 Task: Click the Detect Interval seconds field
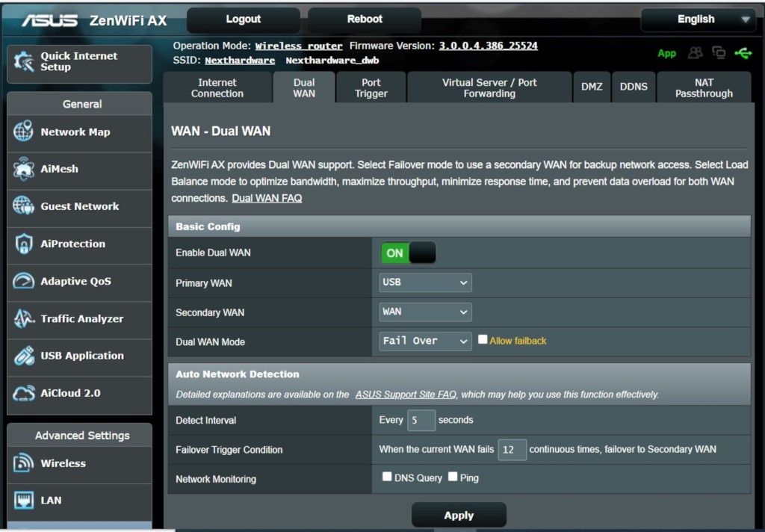pos(421,420)
